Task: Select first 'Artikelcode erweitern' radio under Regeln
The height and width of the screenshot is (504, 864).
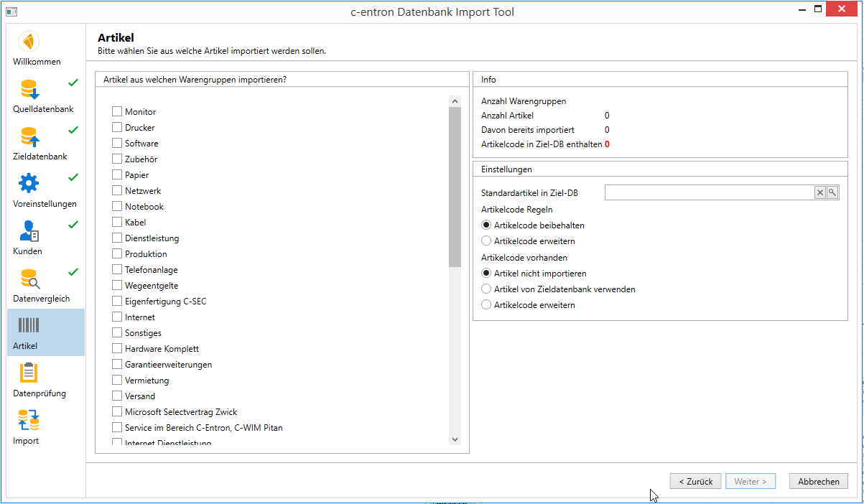Action: tap(486, 241)
